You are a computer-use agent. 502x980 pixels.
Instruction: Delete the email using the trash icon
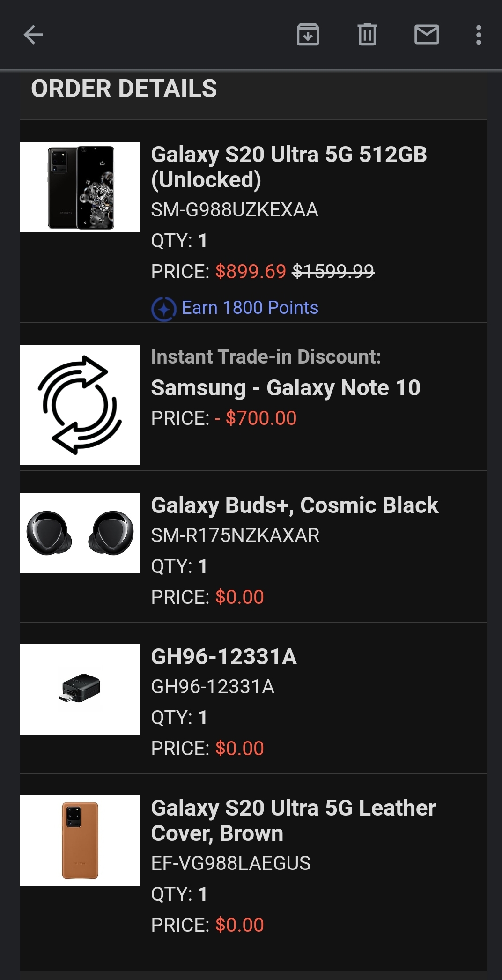367,35
